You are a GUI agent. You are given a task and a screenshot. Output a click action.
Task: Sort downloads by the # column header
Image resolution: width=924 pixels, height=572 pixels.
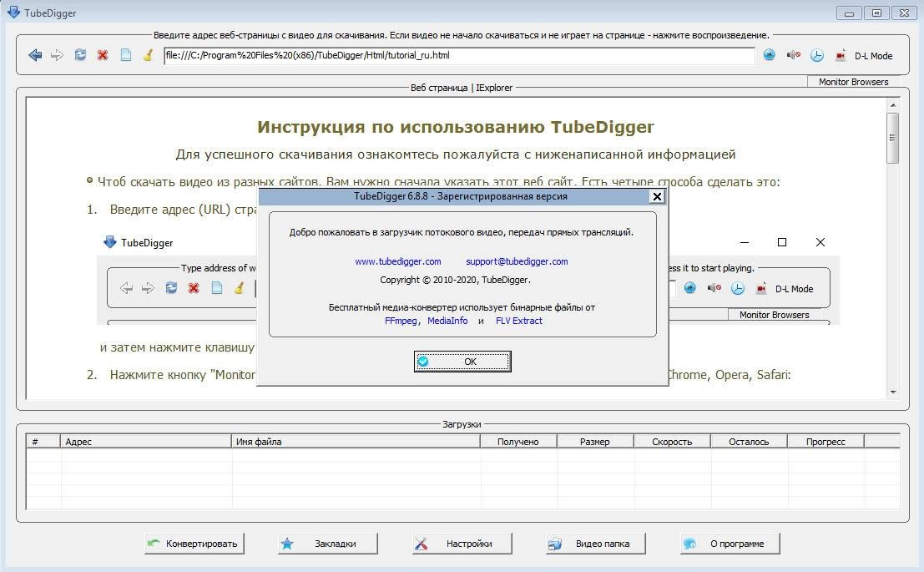[43, 441]
